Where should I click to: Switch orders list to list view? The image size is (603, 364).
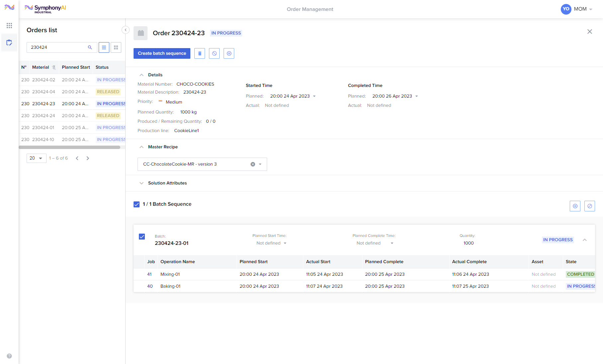[104, 47]
